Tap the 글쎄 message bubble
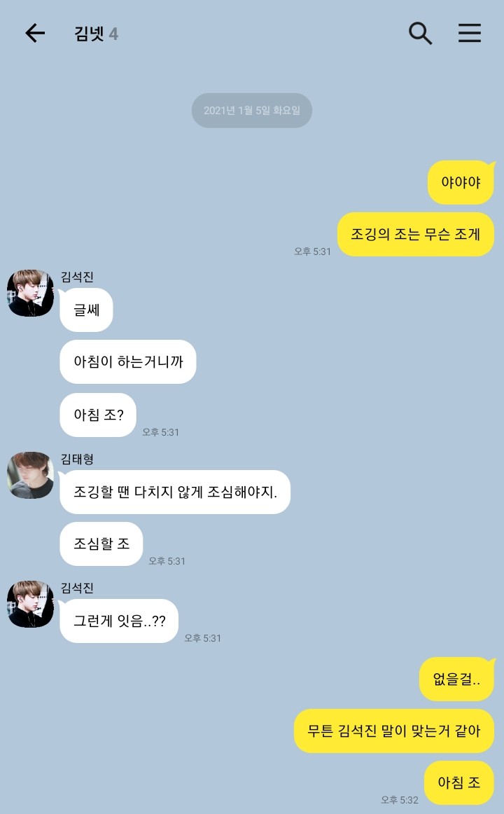The height and width of the screenshot is (814, 504). (x=87, y=310)
